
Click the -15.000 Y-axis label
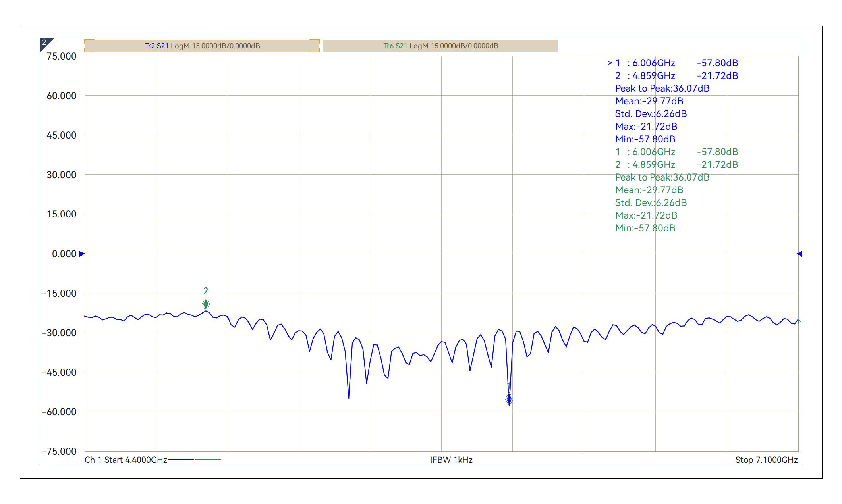point(59,293)
